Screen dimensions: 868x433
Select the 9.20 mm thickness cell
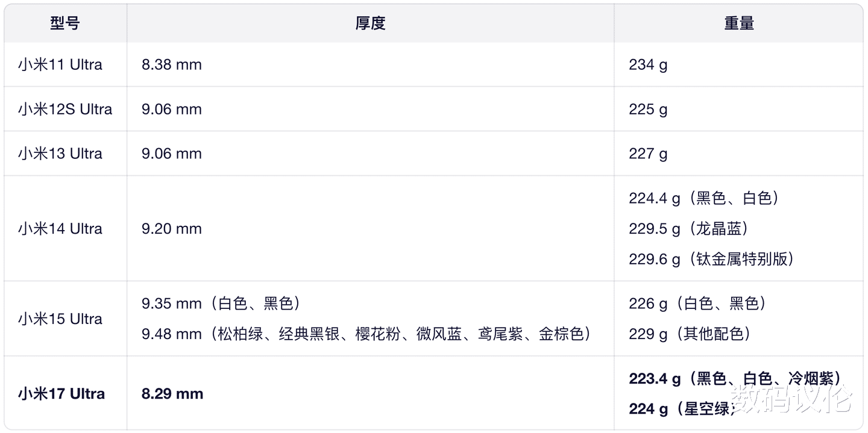coord(172,228)
